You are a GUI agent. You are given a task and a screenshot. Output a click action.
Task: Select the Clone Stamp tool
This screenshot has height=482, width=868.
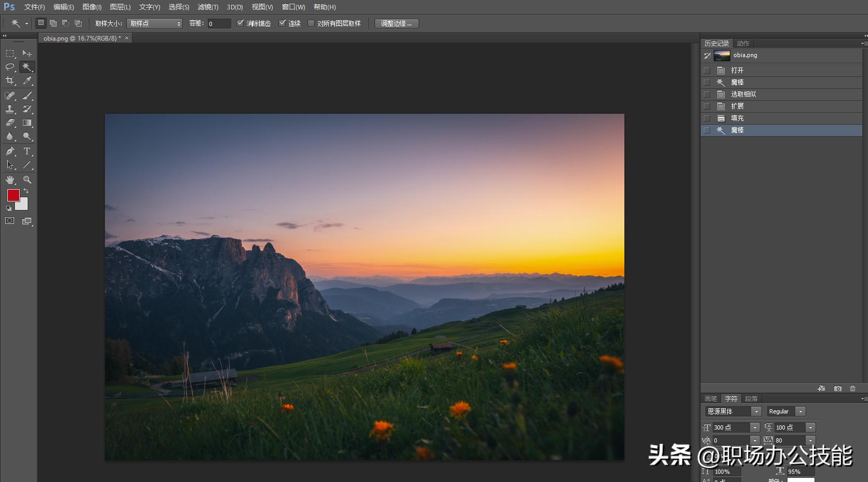pos(10,109)
